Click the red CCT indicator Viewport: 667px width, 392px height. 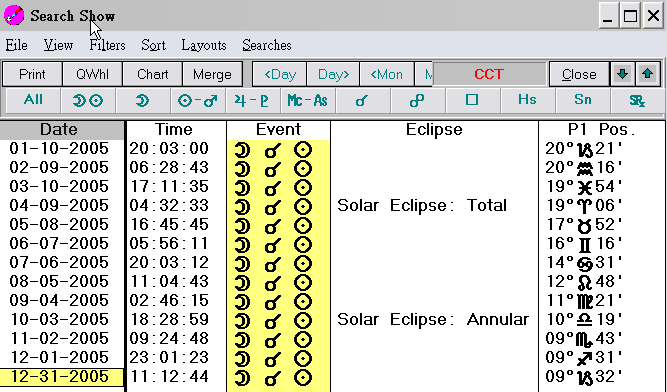click(489, 74)
